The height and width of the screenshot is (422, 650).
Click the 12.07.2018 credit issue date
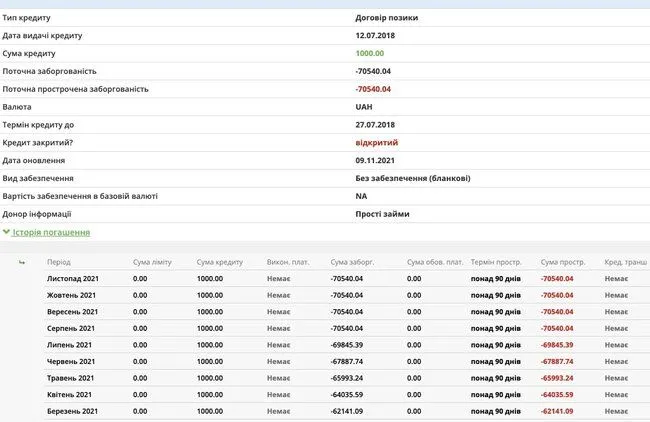tap(376, 36)
